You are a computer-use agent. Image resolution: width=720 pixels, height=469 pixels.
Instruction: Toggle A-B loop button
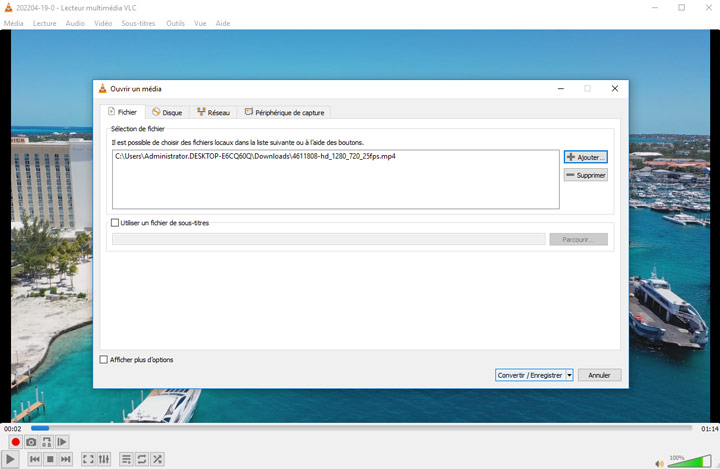tap(46, 442)
